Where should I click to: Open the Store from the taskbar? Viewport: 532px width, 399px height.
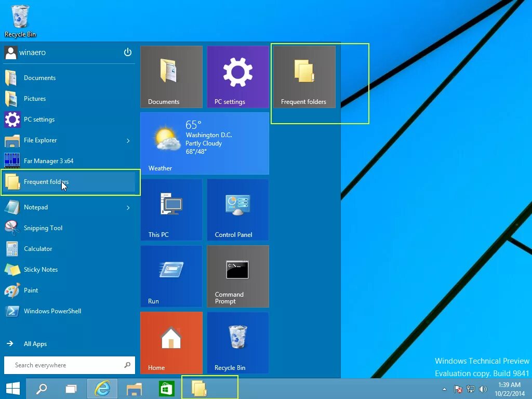[166, 389]
